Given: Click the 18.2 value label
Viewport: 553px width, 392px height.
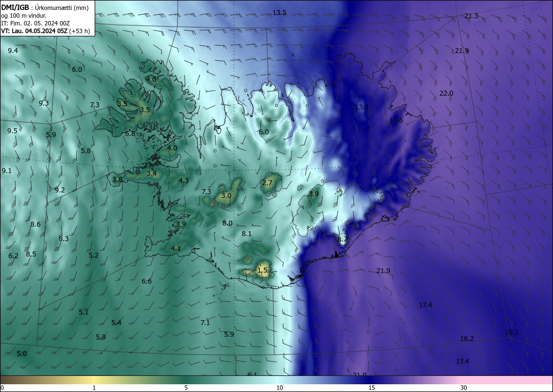Looking at the screenshot, I should click(467, 339).
